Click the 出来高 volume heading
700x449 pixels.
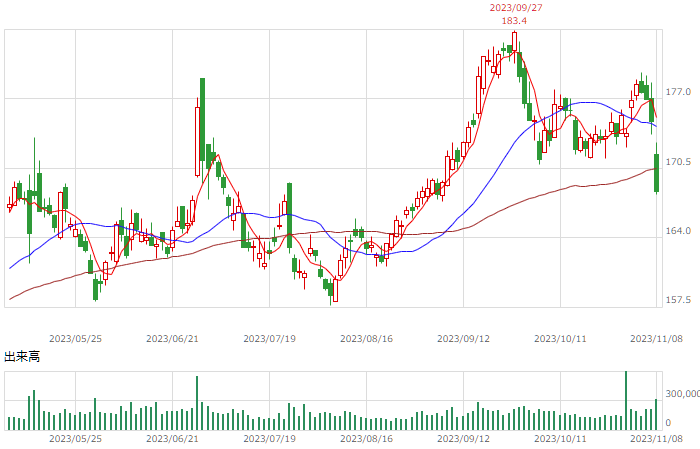[22, 357]
